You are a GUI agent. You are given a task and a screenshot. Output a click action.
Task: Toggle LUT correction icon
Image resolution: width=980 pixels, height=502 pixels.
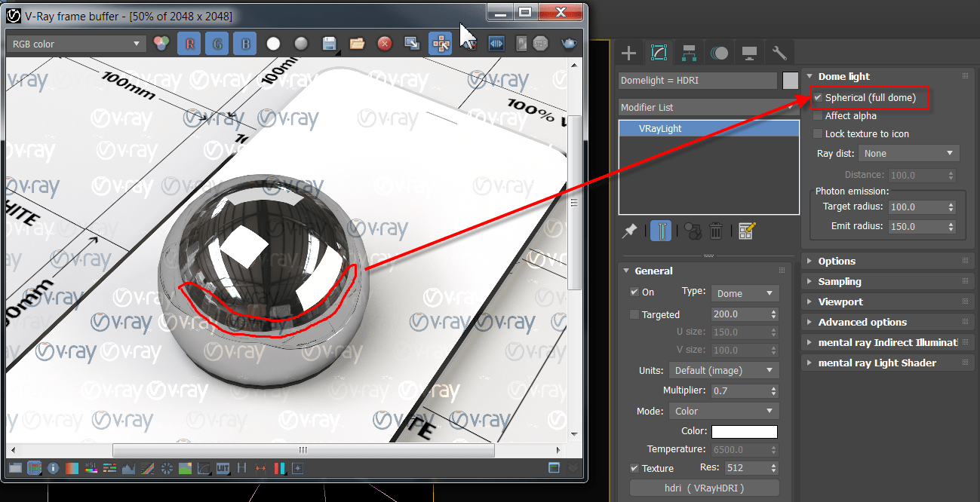(x=223, y=468)
